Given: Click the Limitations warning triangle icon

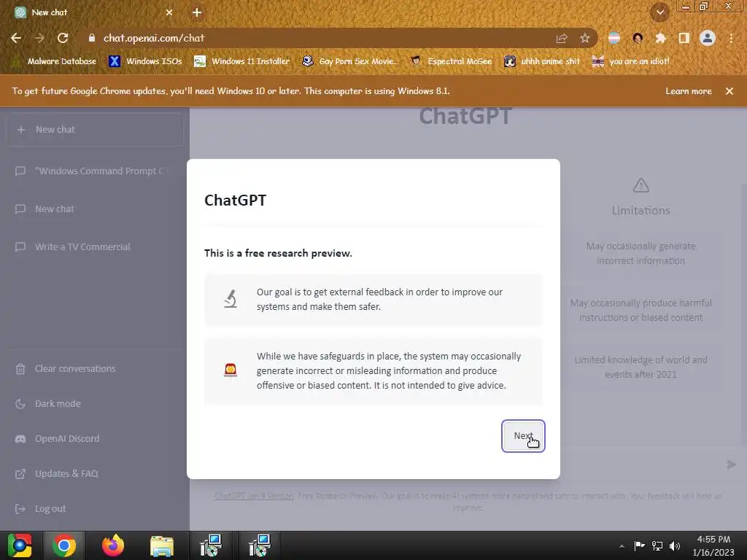Looking at the screenshot, I should coord(640,185).
